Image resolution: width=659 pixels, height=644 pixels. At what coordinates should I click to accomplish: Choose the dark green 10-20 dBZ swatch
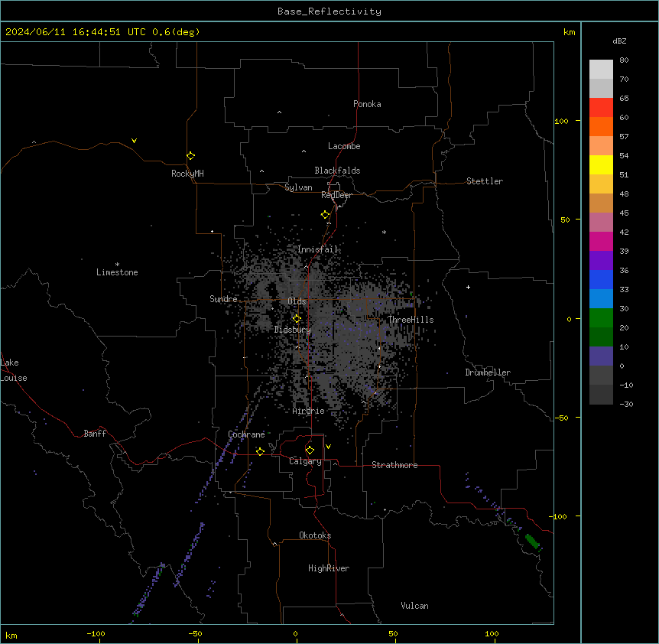pos(601,337)
